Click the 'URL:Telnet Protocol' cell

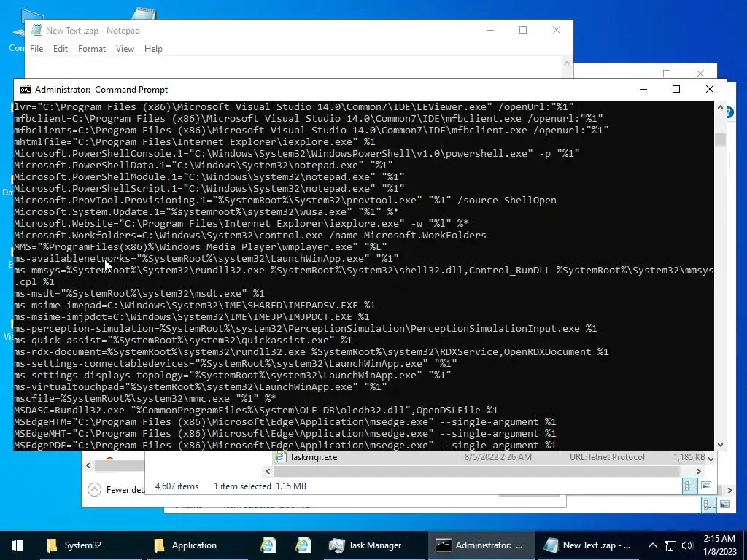coord(607,457)
